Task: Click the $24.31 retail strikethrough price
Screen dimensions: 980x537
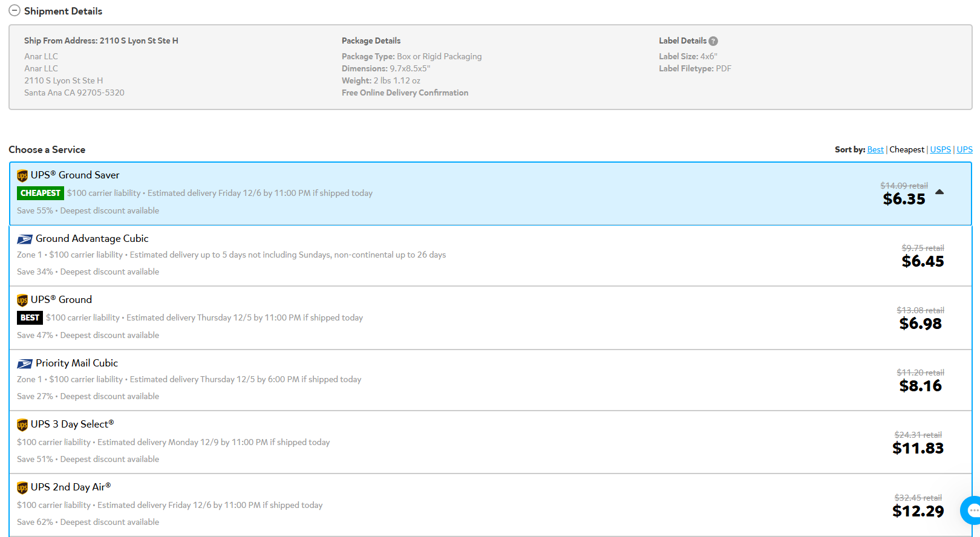Action: (x=918, y=435)
